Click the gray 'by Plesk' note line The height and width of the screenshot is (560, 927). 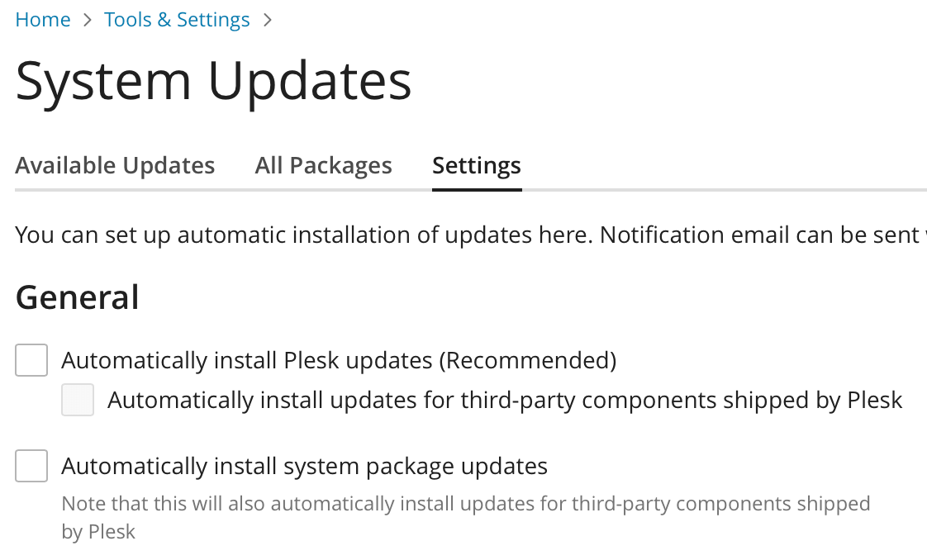tap(98, 532)
